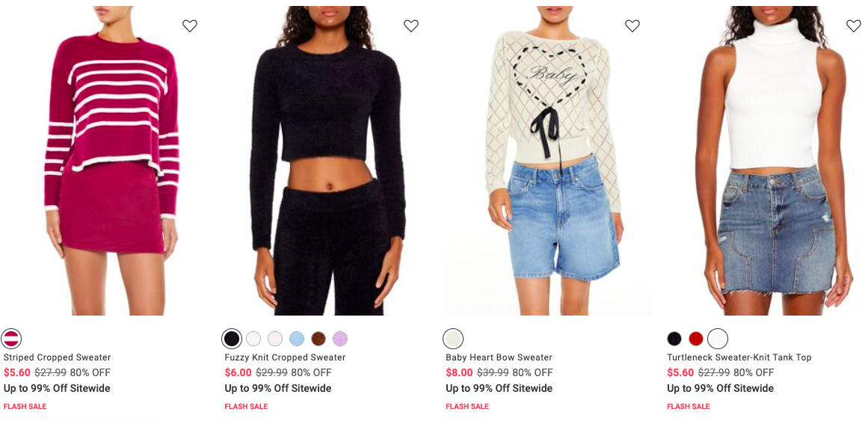
Task: Add Fuzzy Knit Cropped Sweater to wishlist heart
Action: point(410,25)
